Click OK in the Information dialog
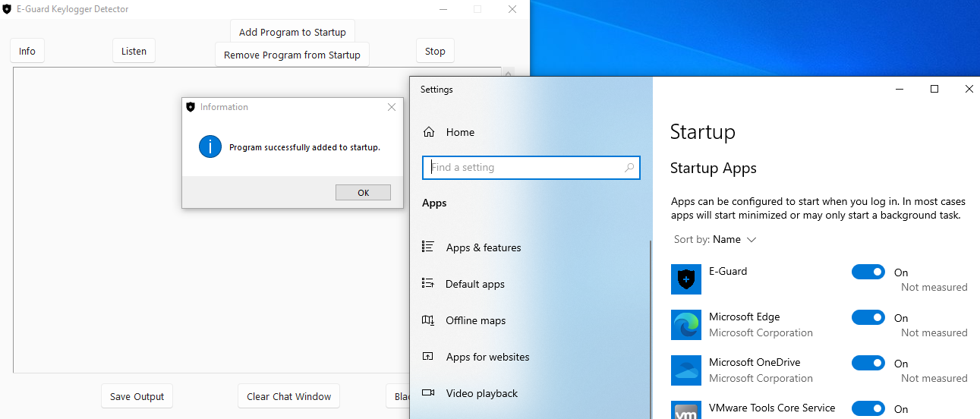The image size is (980, 419). (363, 193)
